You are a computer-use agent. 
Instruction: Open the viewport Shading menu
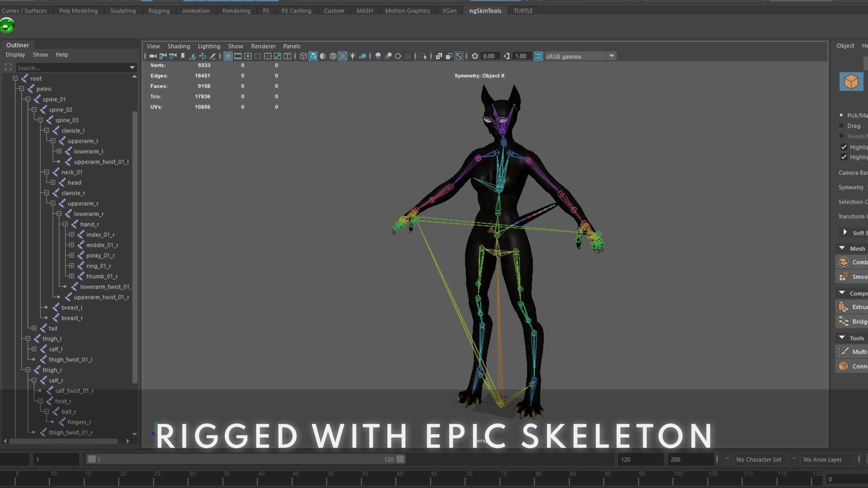coord(179,46)
